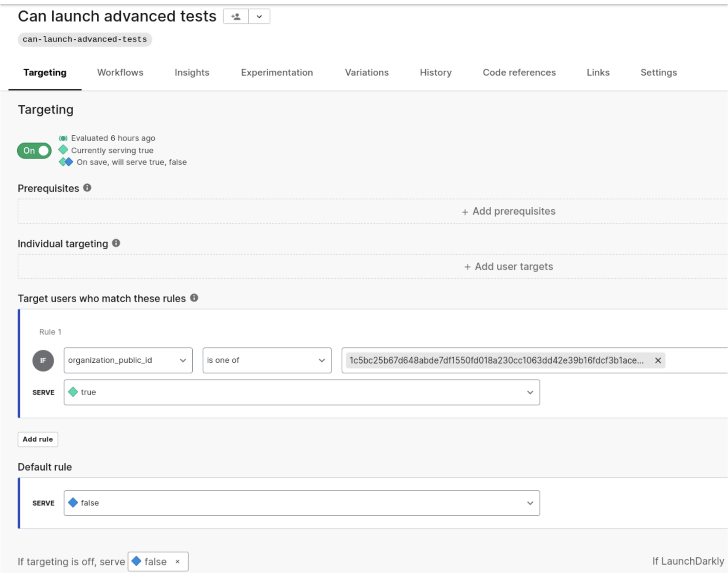This screenshot has height=575, width=728.
Task: Click the Individual targeting info icon
Action: pos(116,243)
